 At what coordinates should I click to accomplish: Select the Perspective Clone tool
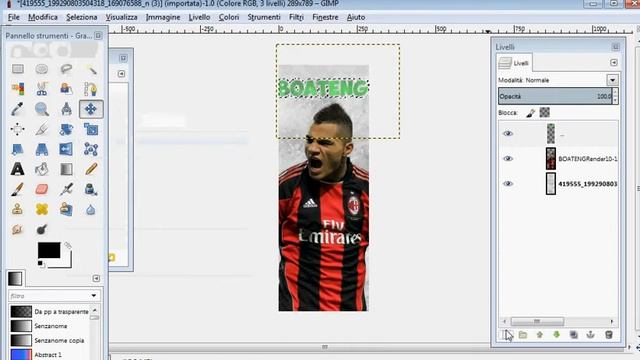tap(66, 209)
